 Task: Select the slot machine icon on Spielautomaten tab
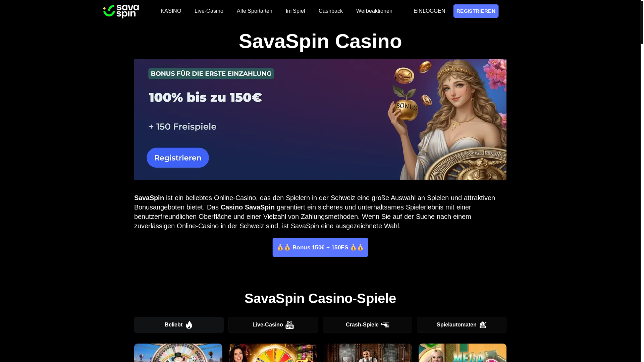[483, 325]
